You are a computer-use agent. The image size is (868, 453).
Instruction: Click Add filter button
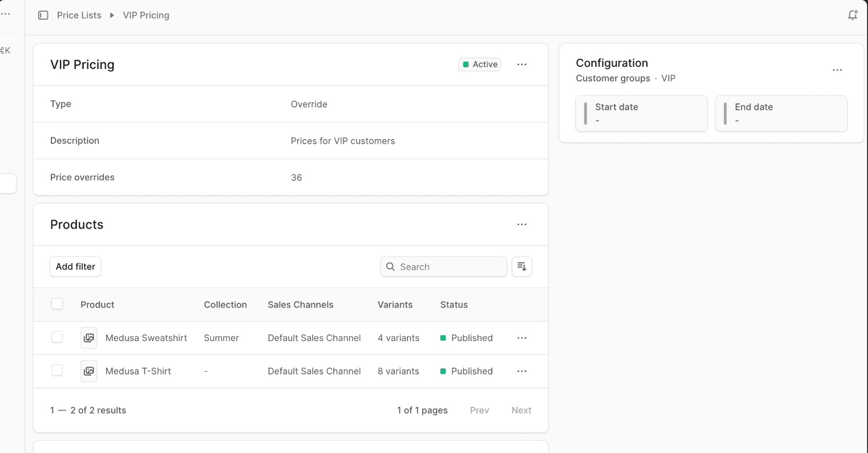[75, 267]
